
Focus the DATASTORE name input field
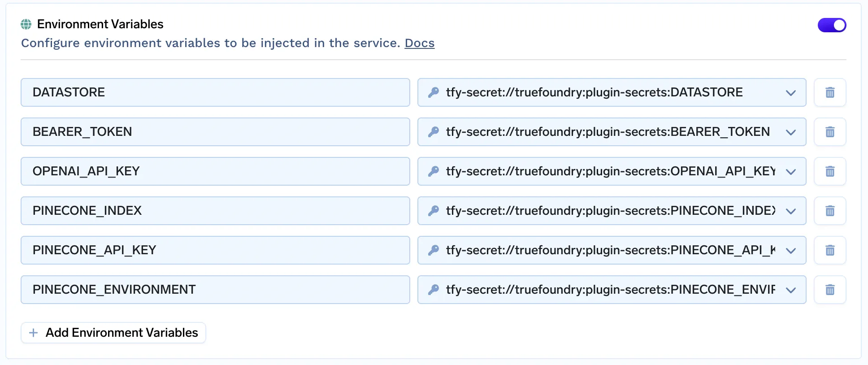point(215,92)
